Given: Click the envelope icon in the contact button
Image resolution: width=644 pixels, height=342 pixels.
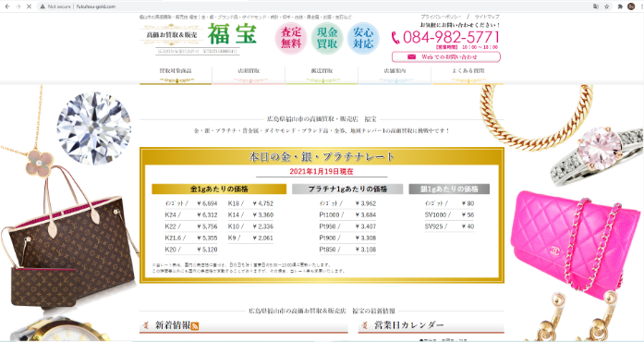Looking at the screenshot, I should coord(411,56).
